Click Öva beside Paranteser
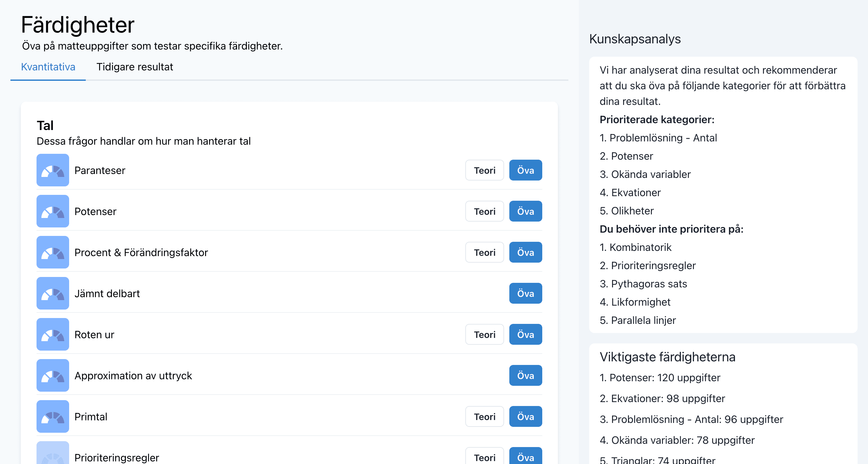Screen dimensions: 868x464 point(525,170)
